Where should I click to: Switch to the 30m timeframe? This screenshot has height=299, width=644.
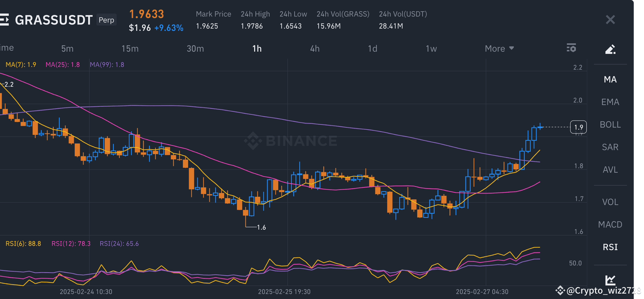195,48
